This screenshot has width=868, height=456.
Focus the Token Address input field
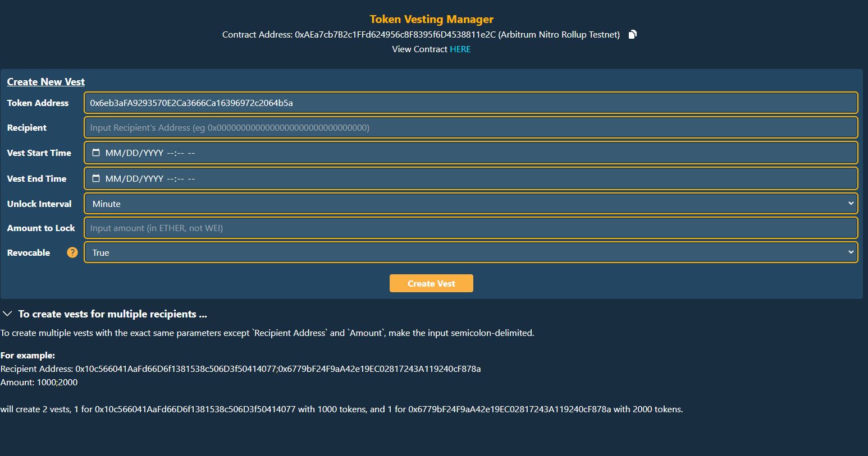tap(471, 103)
